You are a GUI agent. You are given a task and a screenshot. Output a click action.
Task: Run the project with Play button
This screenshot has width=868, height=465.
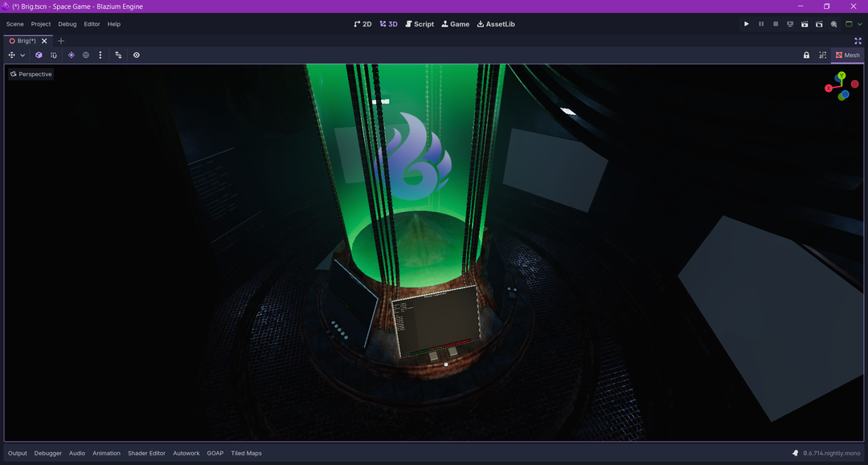click(x=746, y=24)
